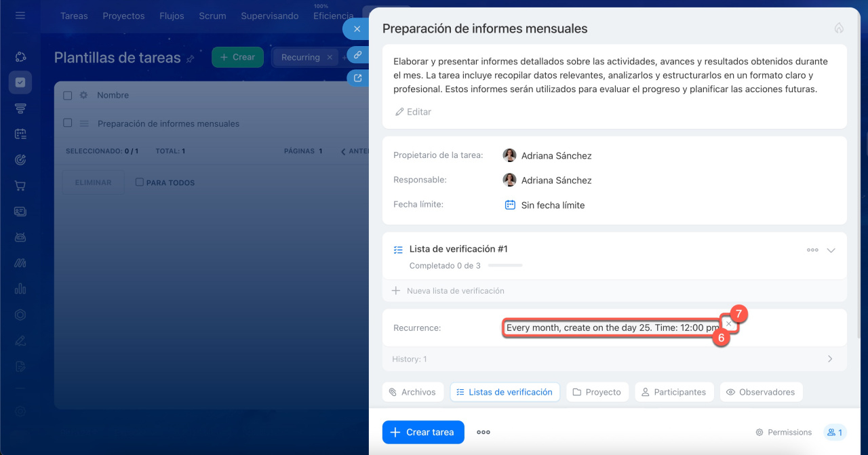Click Nueva lista de verificación field

455,291
